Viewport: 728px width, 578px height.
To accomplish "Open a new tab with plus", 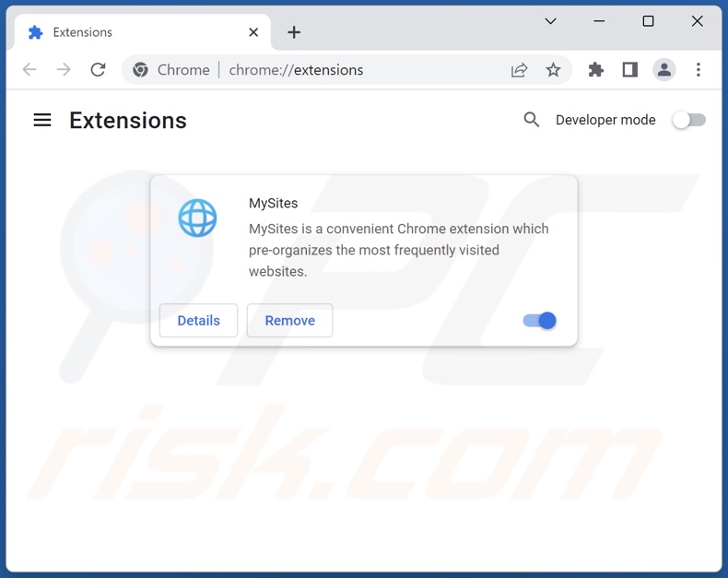I will point(294,32).
